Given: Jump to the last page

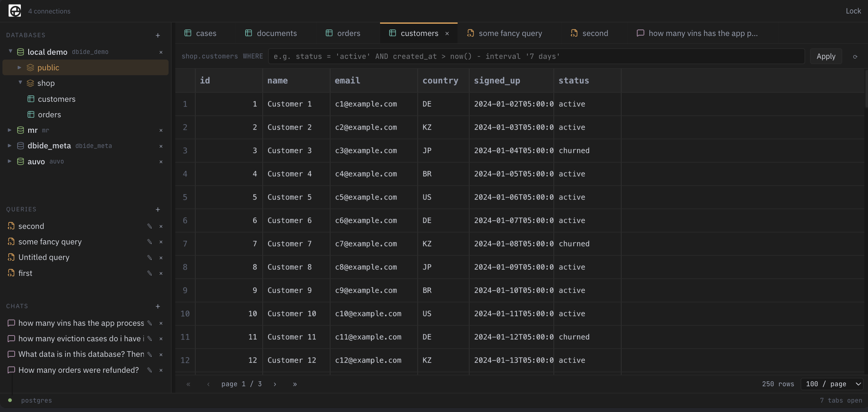Looking at the screenshot, I should 295,384.
